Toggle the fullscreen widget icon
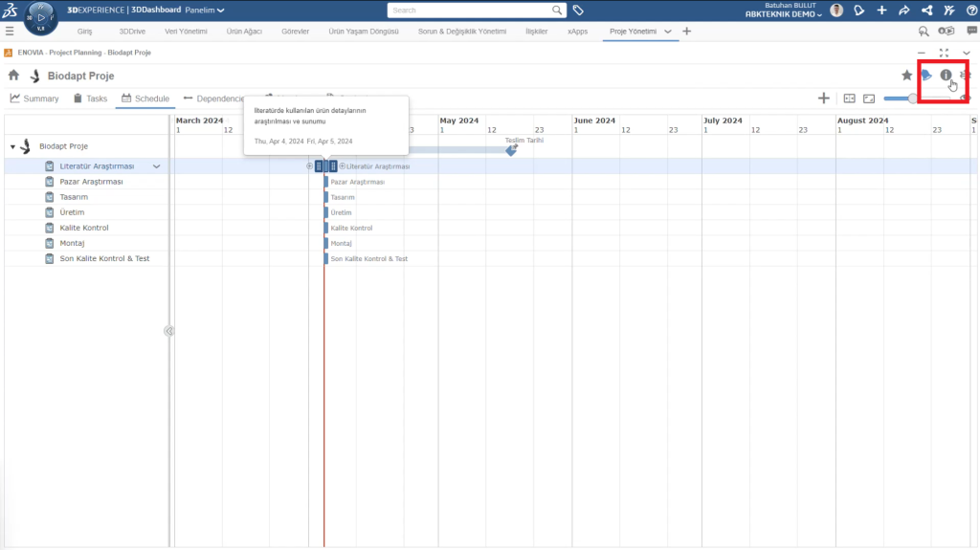 tap(944, 53)
